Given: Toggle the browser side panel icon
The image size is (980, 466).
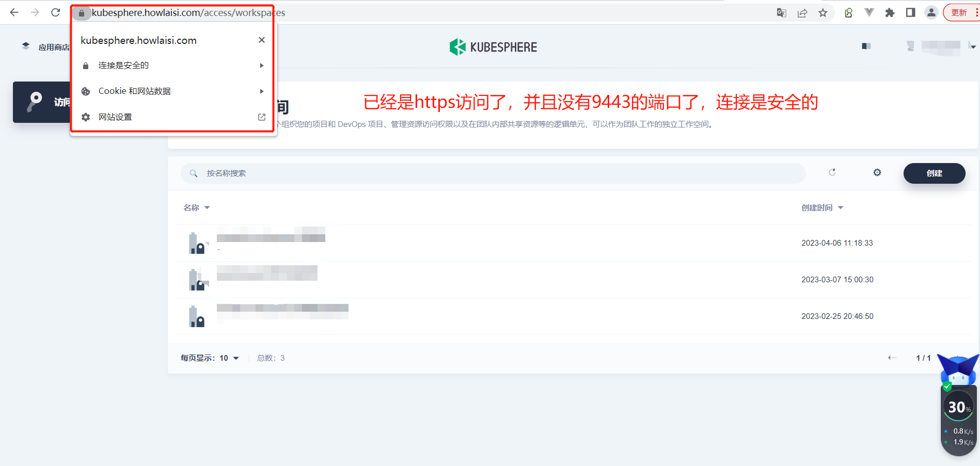Looking at the screenshot, I should coord(911,13).
